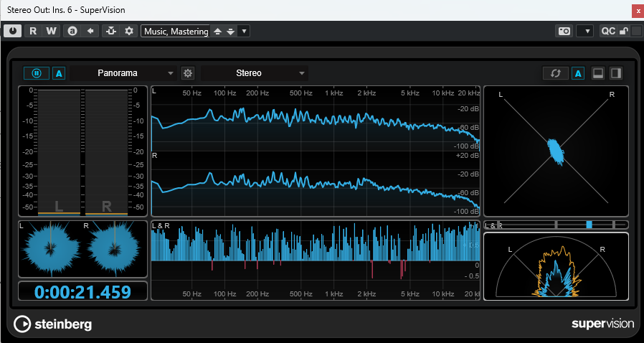Viewport: 644px width, 343px height.
Task: Split the module view horizontally
Action: (x=597, y=73)
